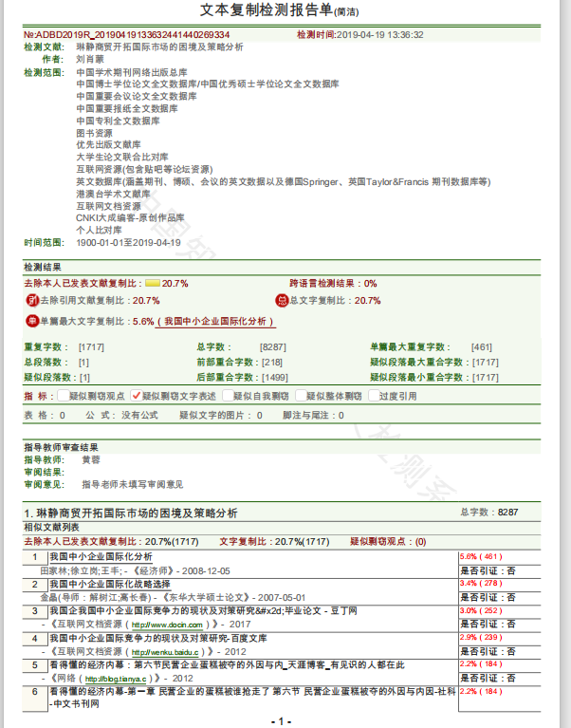Select 5.6% ( 461 ) similarity value

click(481, 557)
